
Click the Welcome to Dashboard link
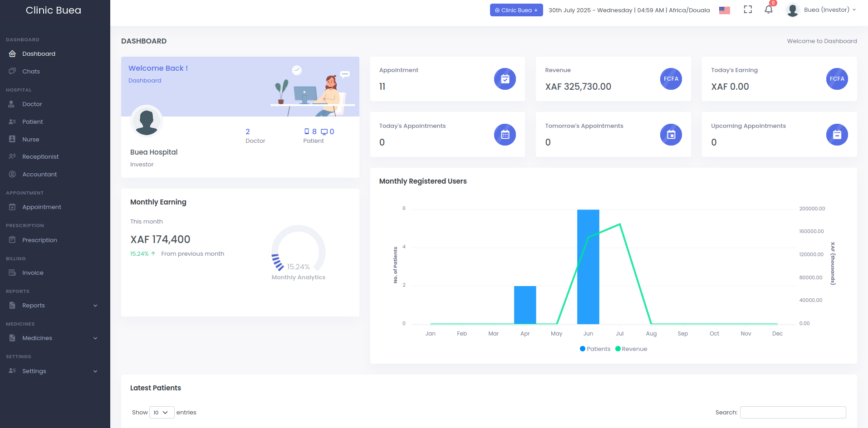click(821, 41)
